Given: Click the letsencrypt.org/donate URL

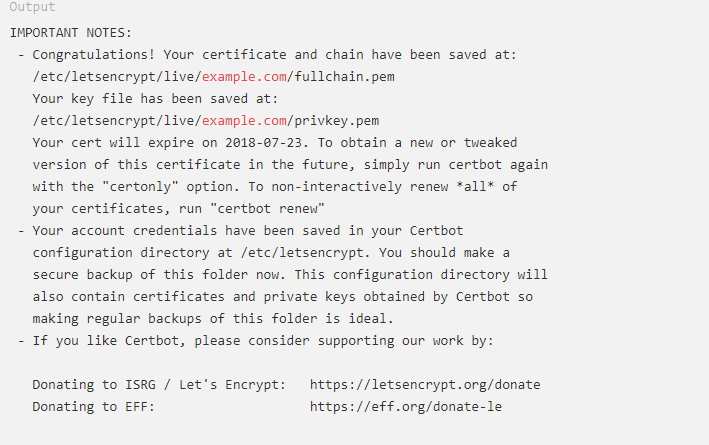Looking at the screenshot, I should tap(425, 384).
